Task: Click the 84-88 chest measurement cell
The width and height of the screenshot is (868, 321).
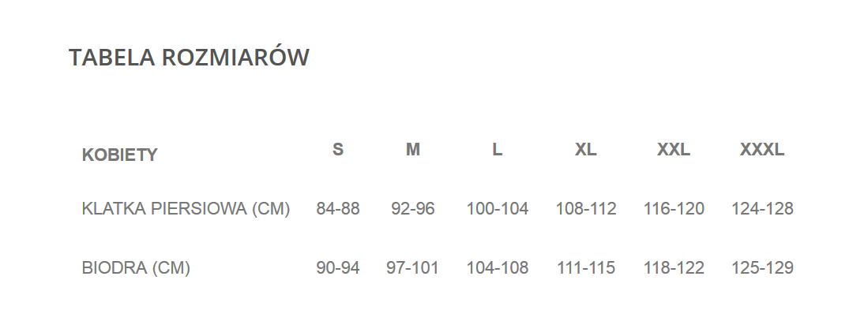Action: tap(338, 209)
